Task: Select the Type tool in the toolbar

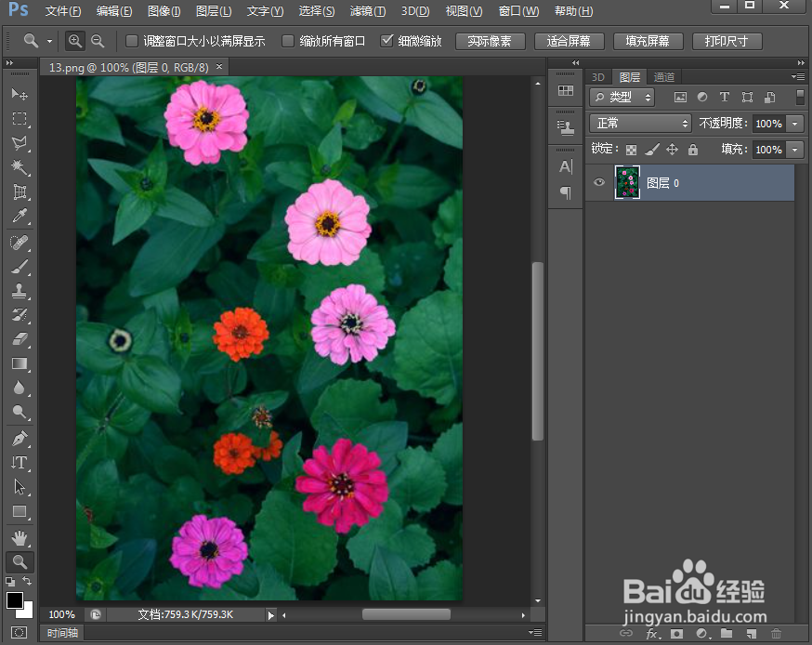Action: point(20,462)
